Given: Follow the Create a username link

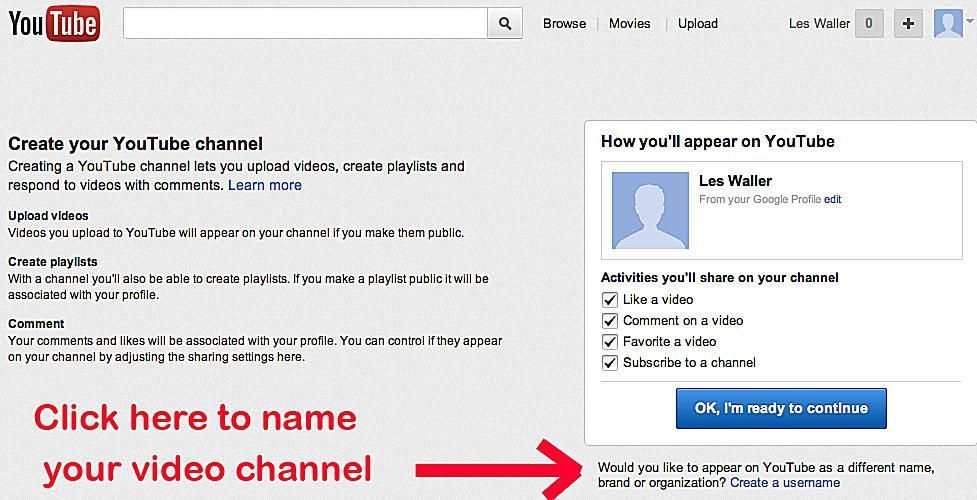Looking at the screenshot, I should click(x=785, y=483).
